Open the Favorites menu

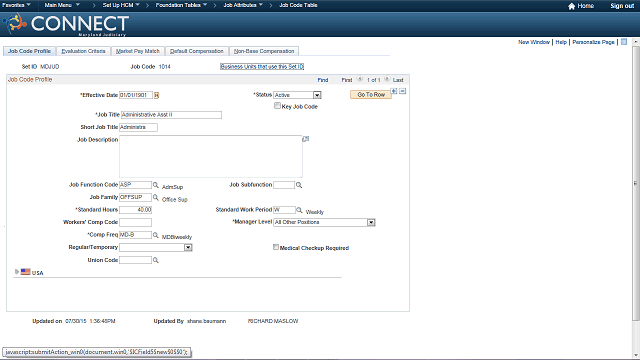coord(16,5)
